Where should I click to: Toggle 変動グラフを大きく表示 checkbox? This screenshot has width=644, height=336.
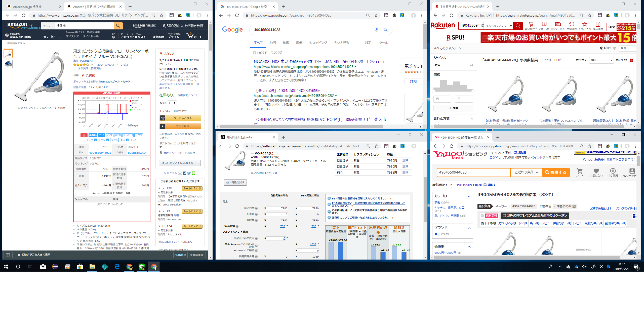(x=19, y=255)
